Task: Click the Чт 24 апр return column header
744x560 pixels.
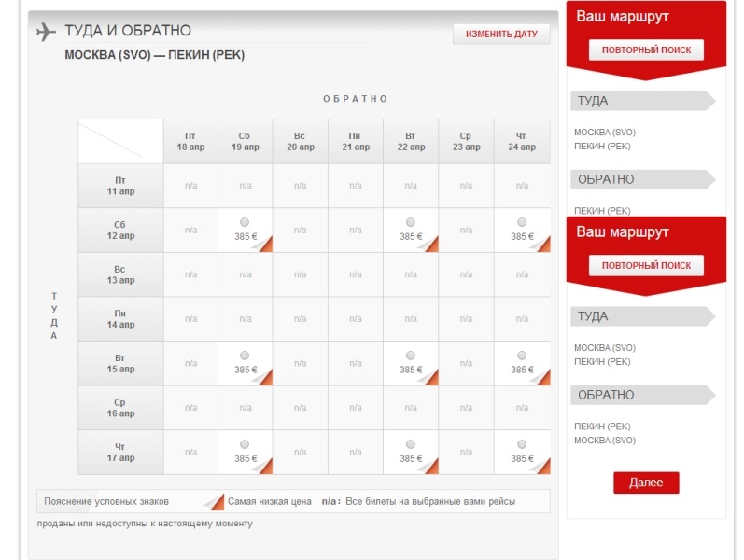Action: (x=522, y=142)
